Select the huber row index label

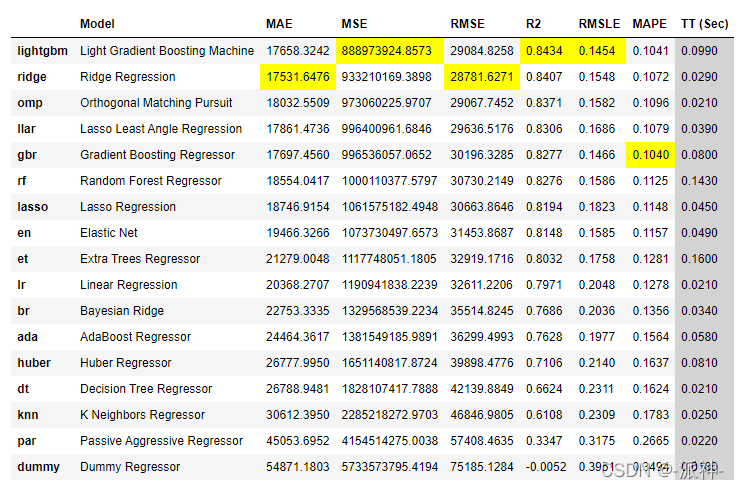pos(34,362)
